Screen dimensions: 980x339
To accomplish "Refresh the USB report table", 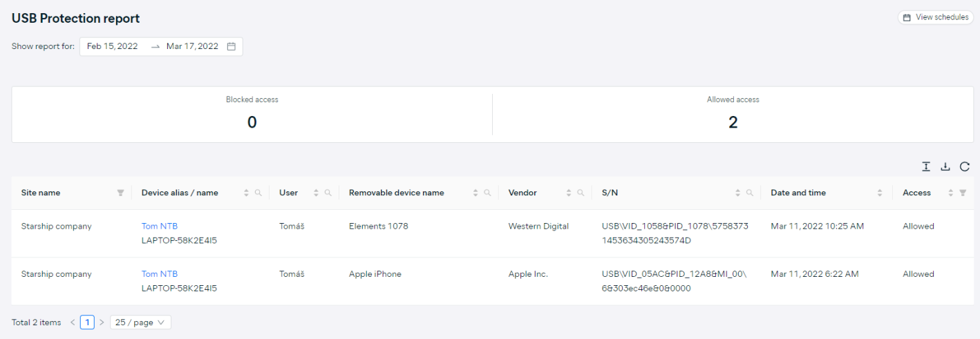I will (965, 166).
